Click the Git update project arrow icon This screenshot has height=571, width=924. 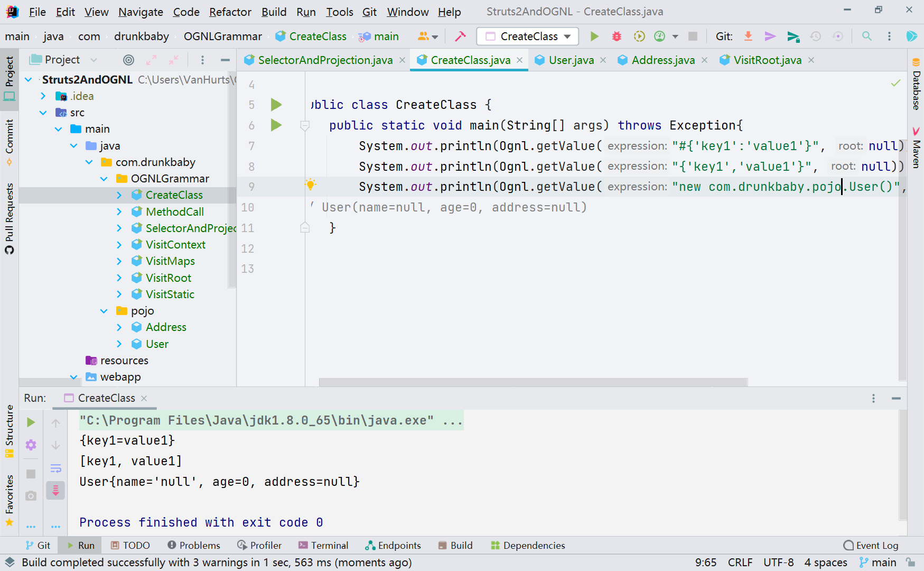pyautogui.click(x=748, y=36)
